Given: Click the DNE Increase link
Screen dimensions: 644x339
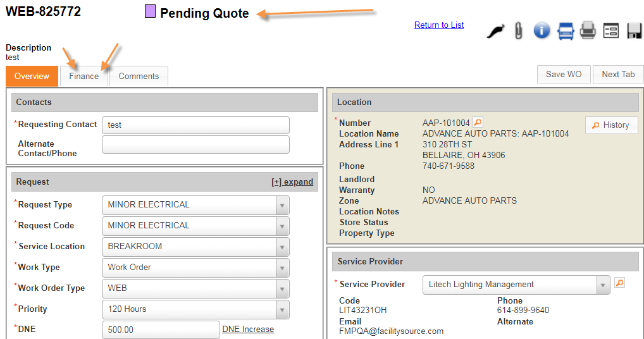Looking at the screenshot, I should [x=248, y=330].
